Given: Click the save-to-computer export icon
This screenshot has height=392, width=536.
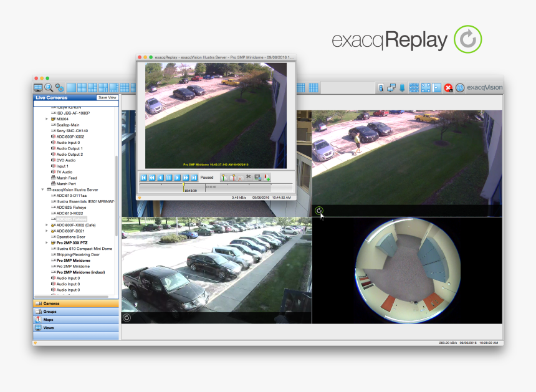Looking at the screenshot, I should coord(258,178).
